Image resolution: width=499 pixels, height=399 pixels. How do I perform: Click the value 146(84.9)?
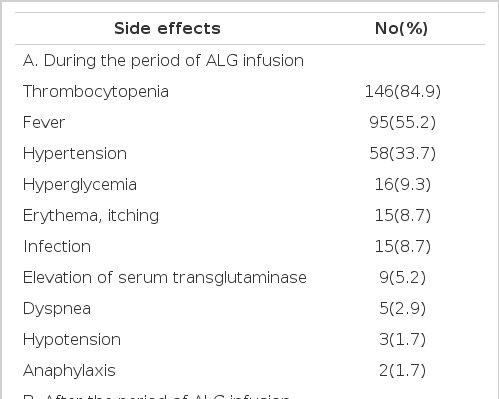coord(403,91)
